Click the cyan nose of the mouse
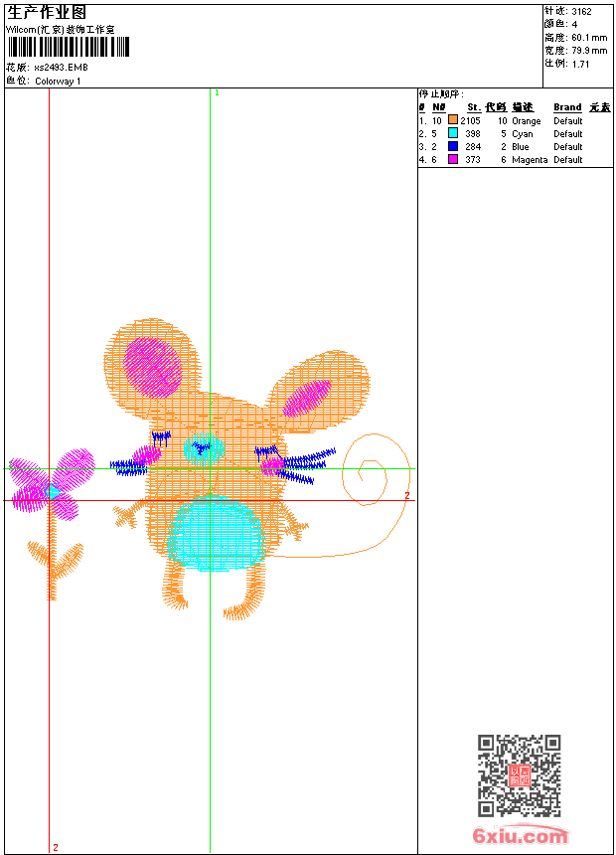 204,448
